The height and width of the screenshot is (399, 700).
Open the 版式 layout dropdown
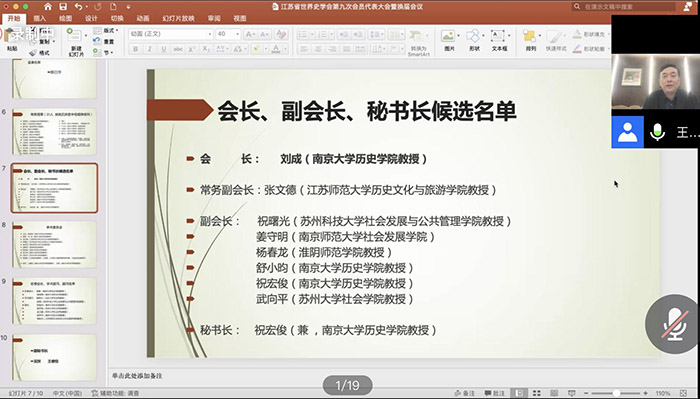click(106, 31)
